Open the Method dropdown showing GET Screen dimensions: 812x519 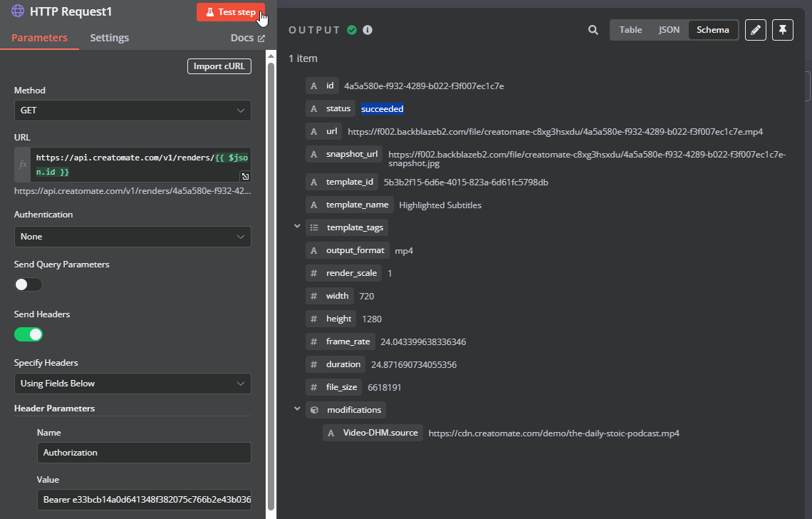pyautogui.click(x=132, y=111)
